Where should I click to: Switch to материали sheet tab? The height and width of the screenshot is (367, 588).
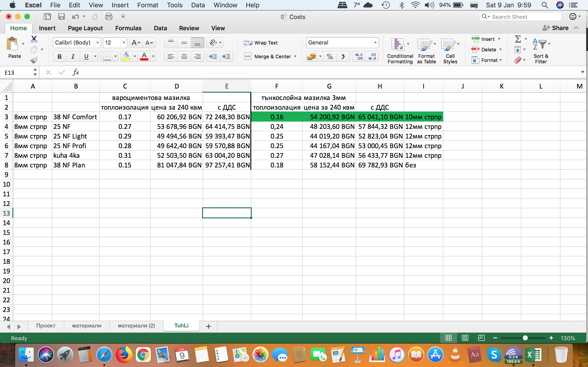pos(87,326)
